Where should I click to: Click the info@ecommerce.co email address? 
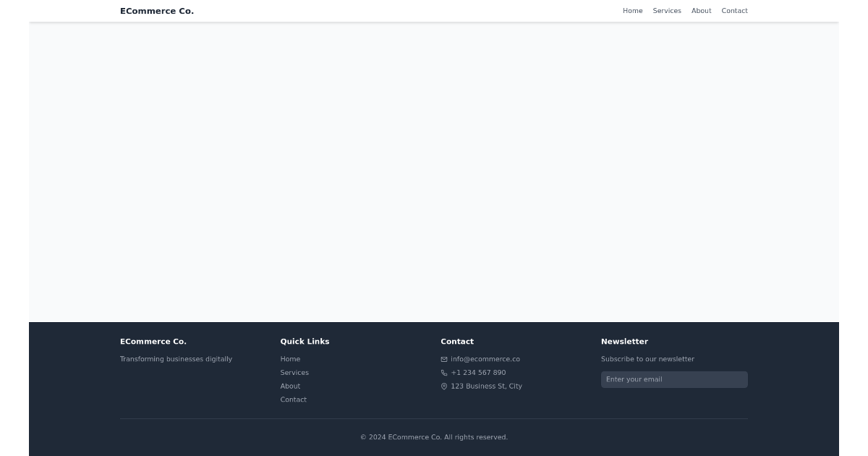click(x=485, y=359)
